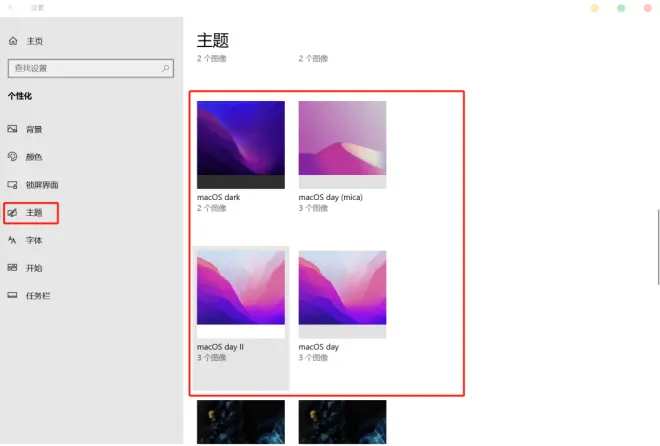Focus the 查找设置 search field
Screen dimensions: 660x446
(x=90, y=68)
